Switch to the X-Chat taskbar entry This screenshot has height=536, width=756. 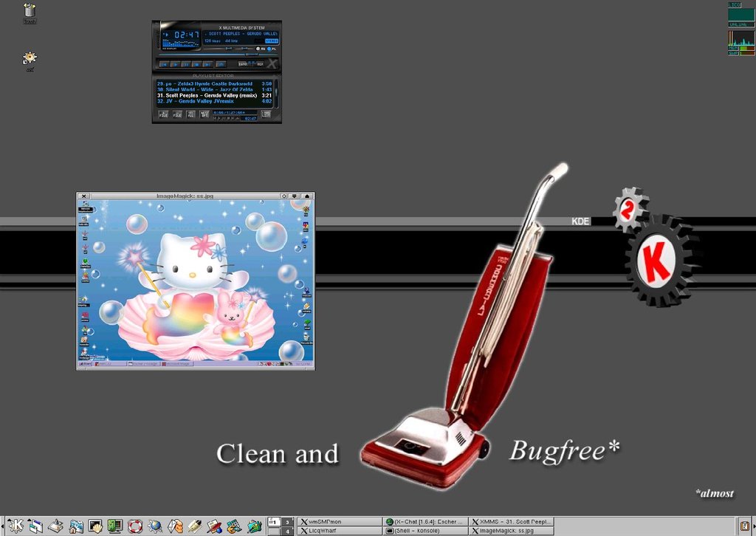(x=425, y=521)
